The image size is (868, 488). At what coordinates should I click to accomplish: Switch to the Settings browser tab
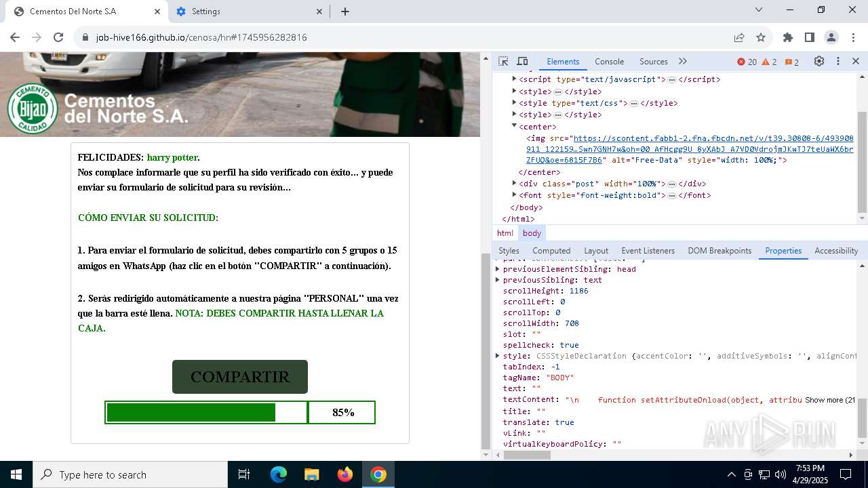tap(249, 12)
